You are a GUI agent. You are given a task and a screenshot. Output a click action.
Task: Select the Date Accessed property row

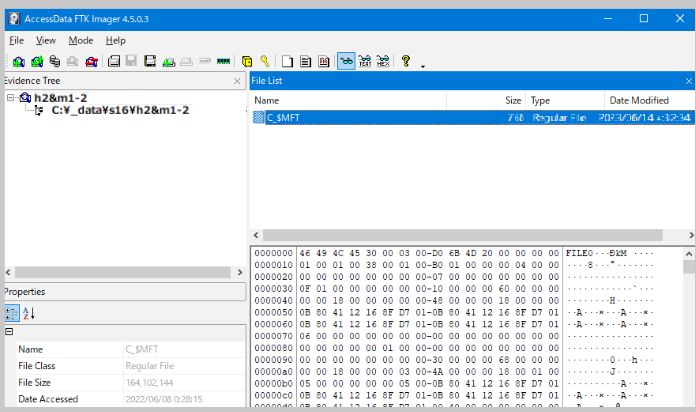pyautogui.click(x=130, y=399)
